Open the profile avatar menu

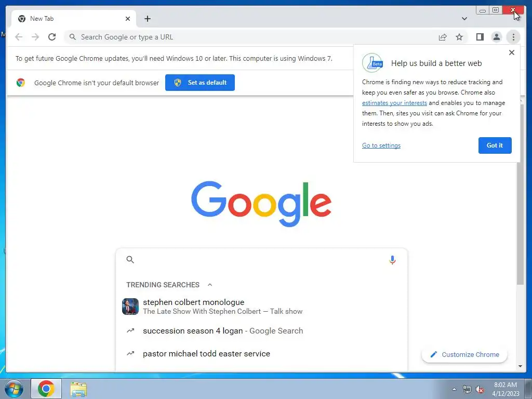click(x=496, y=37)
